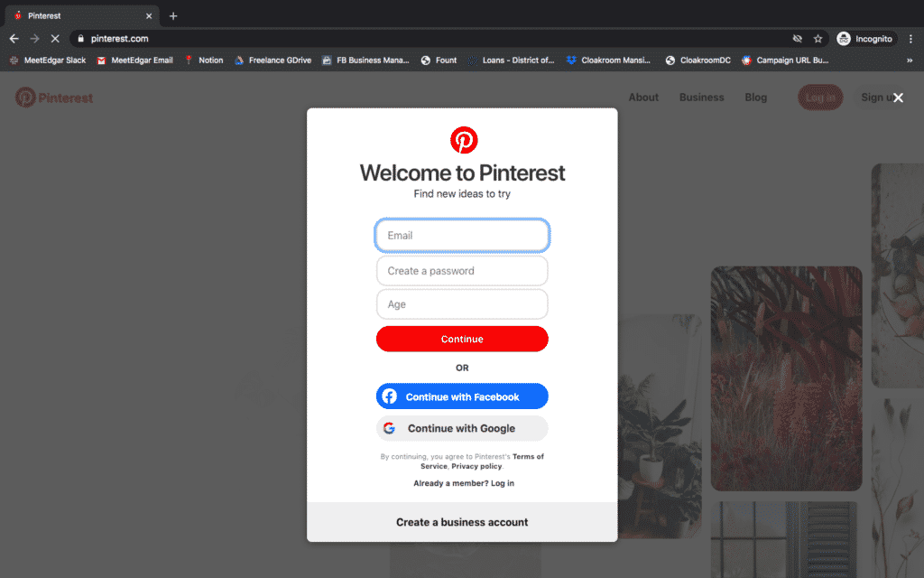This screenshot has width=924, height=578.
Task: Open the Freelance GDrive bookmark
Action: [273, 61]
